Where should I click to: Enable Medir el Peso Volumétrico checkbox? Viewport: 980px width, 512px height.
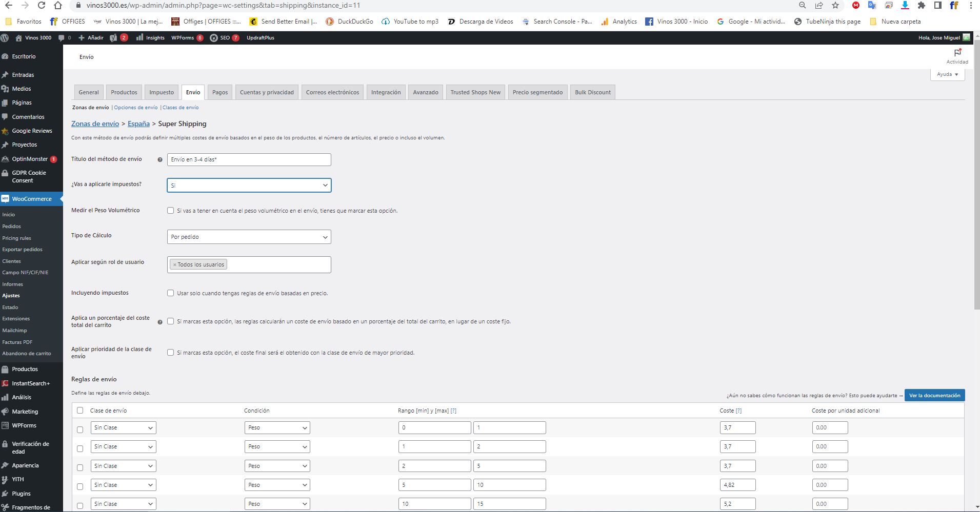[x=171, y=211]
